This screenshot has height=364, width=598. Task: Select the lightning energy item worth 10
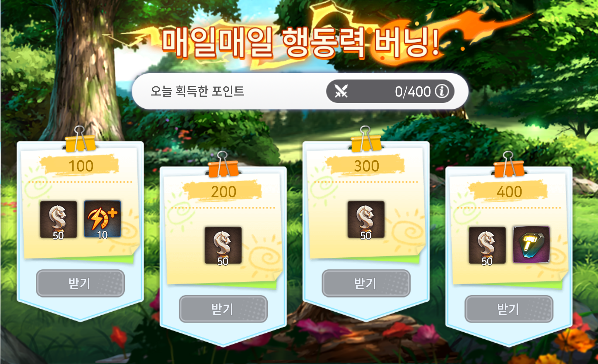pyautogui.click(x=102, y=219)
